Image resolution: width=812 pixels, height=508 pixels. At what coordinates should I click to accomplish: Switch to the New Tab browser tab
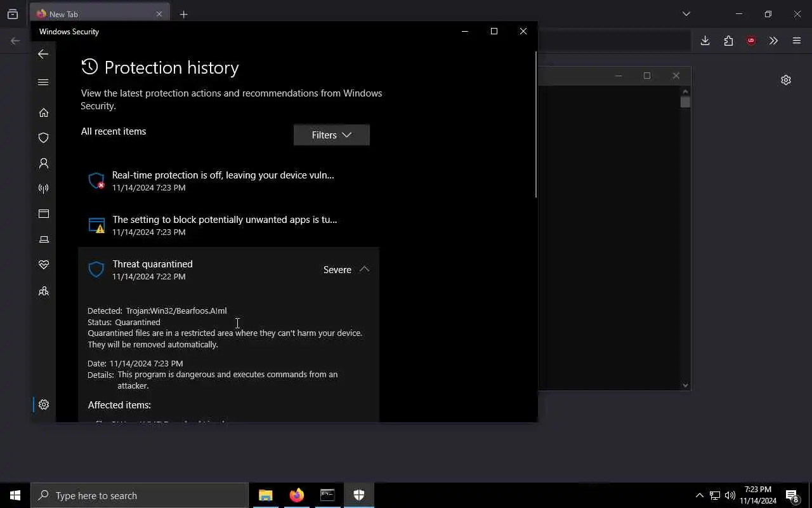[x=100, y=14]
